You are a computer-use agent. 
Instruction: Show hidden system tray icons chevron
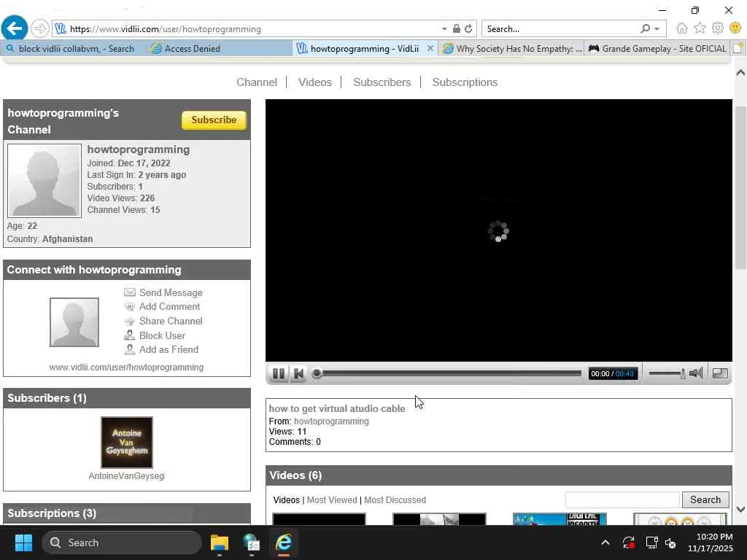coord(605,542)
